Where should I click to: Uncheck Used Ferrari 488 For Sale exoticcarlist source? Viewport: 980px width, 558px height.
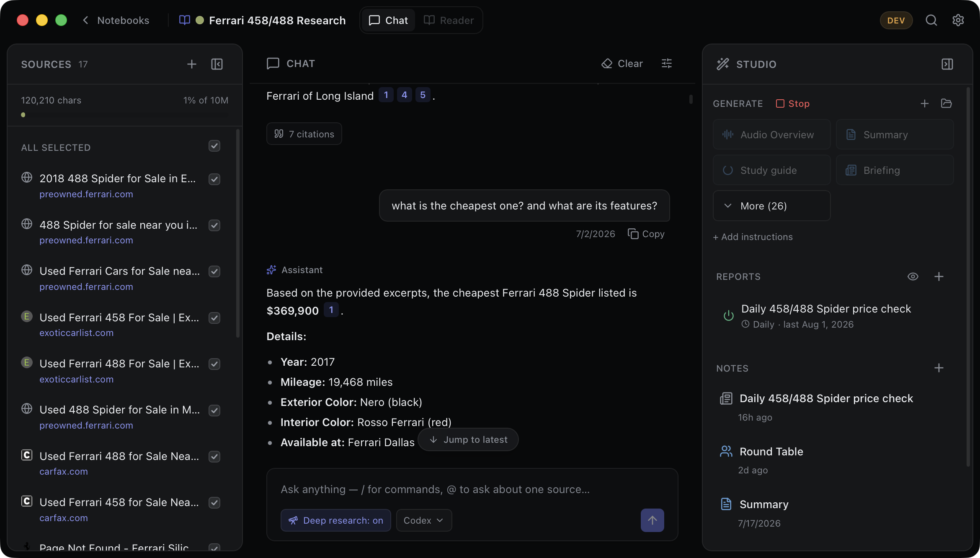tap(214, 364)
